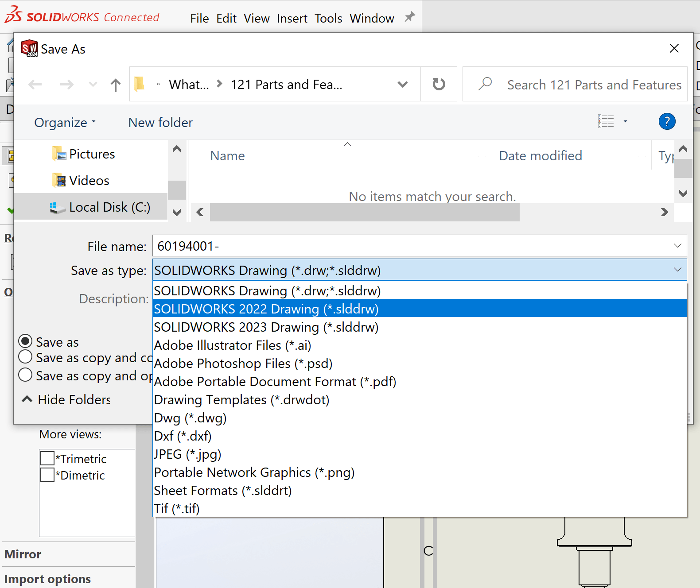Viewport: 700px width, 588px height.
Task: Click the Forward navigation arrow
Action: [66, 84]
